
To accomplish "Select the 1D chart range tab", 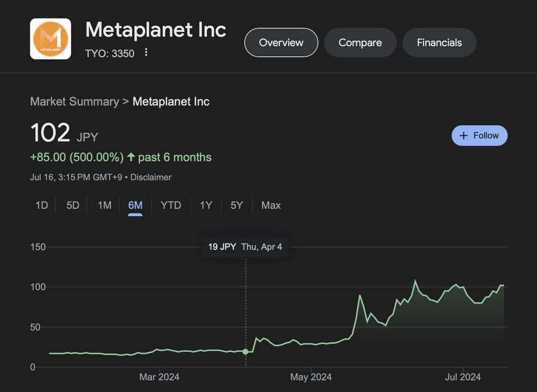I will pos(41,205).
